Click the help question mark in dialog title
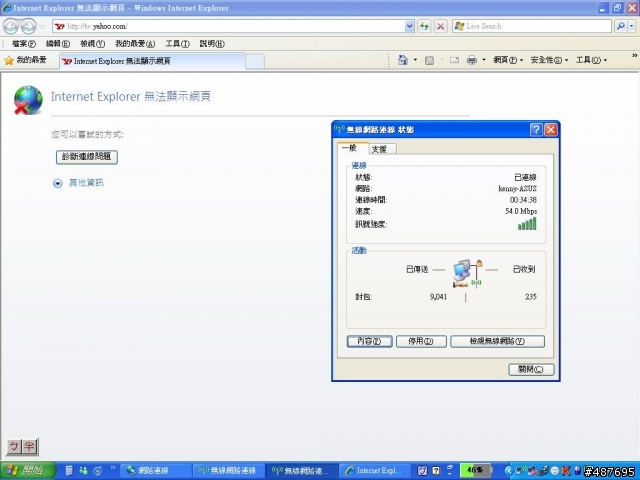 tap(536, 130)
